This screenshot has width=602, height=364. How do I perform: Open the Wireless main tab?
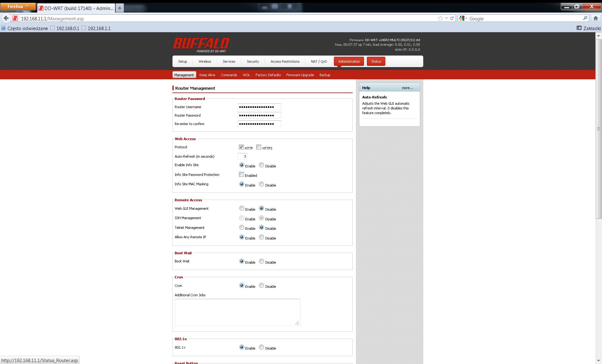pos(205,61)
